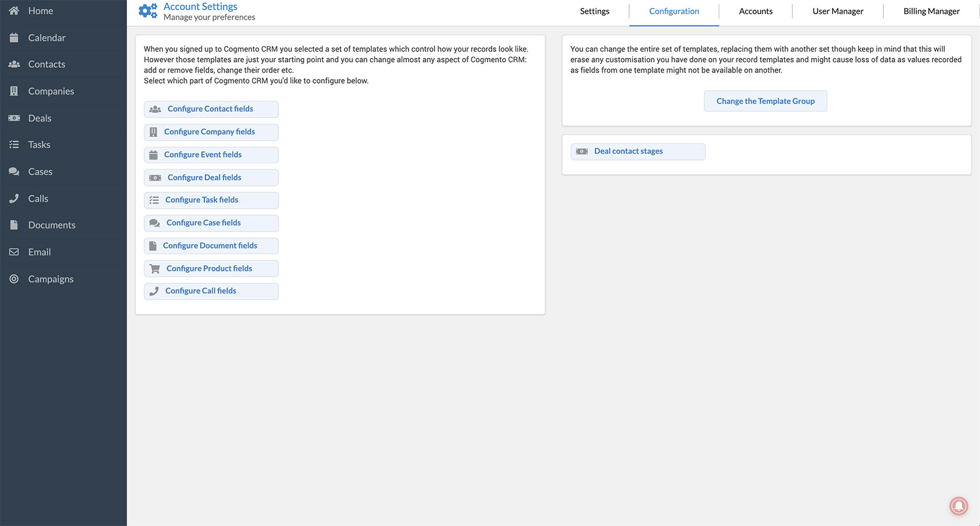The image size is (980, 526).
Task: Click the Documents file icon in sidebar
Action: [14, 225]
